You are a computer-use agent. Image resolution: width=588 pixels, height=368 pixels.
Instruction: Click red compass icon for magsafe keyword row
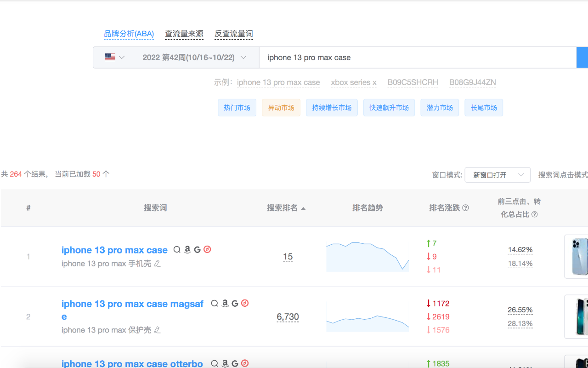point(245,303)
